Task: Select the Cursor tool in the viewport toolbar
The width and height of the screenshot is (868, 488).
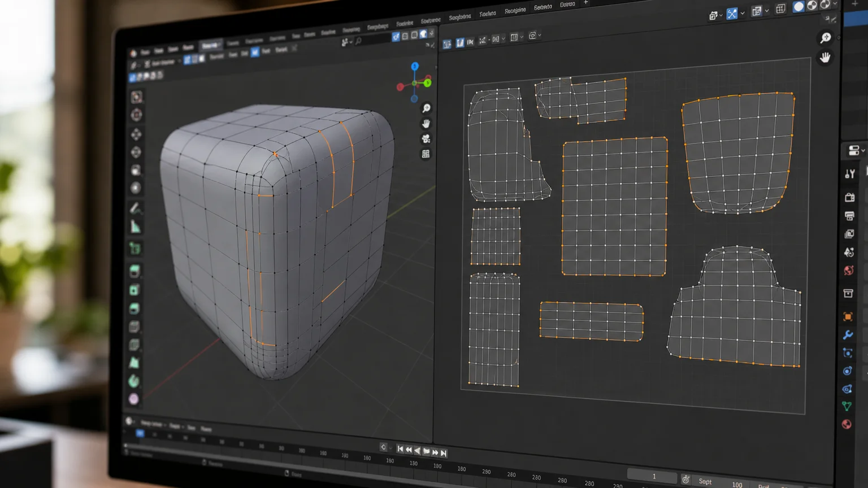Action: click(x=136, y=115)
